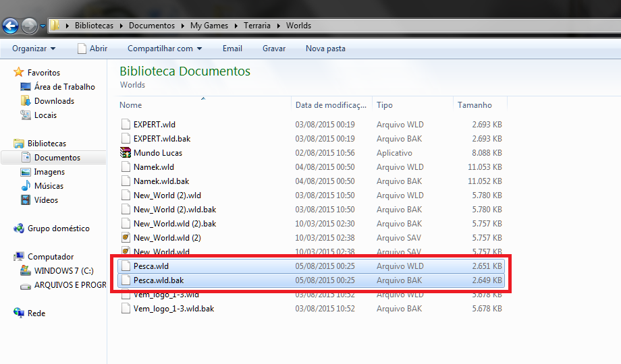The image size is (621, 364).
Task: Click the Gravar toolbar button
Action: 273,49
